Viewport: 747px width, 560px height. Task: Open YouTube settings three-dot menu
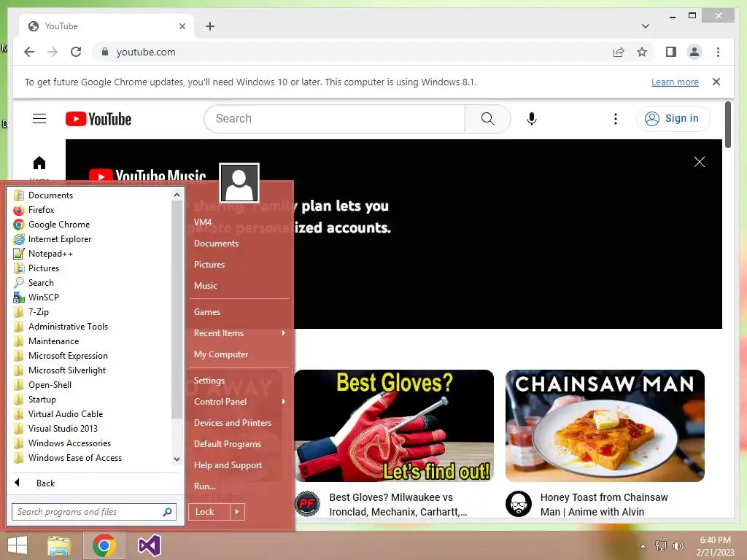tap(616, 119)
